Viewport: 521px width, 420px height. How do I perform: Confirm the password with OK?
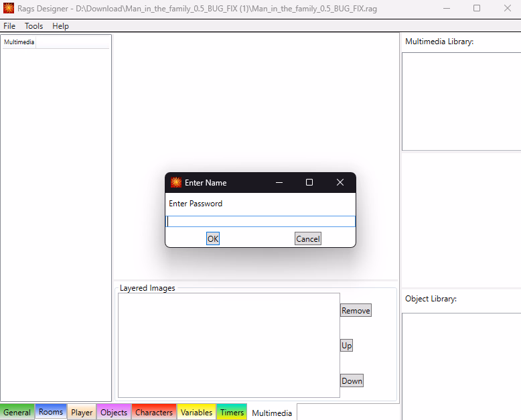[213, 238]
